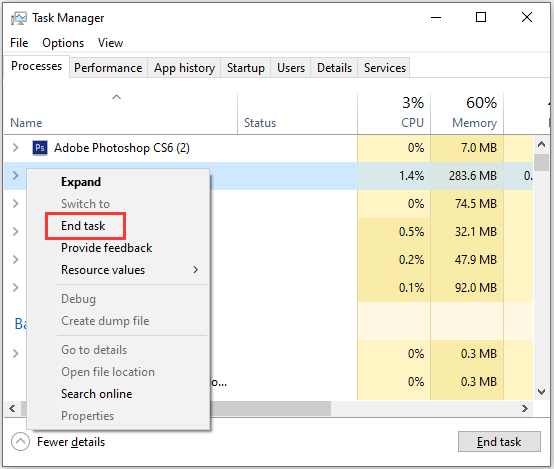
Task: Expand the Adobe Photoshop CS6 process group
Action: 16,147
